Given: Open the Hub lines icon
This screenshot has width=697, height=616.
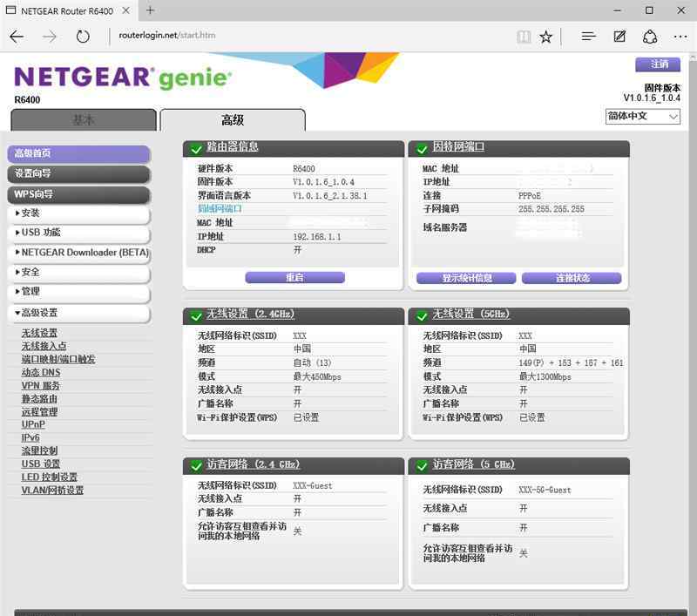Looking at the screenshot, I should 589,37.
